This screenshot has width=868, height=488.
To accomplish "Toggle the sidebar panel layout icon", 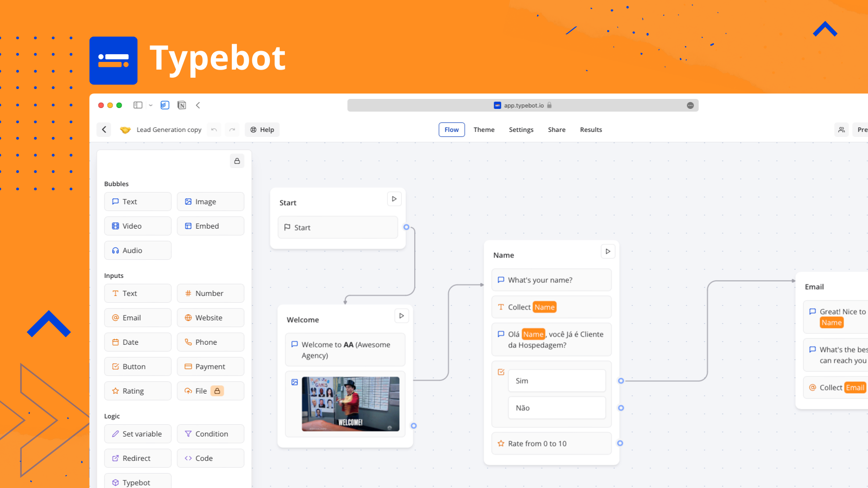I will 137,105.
